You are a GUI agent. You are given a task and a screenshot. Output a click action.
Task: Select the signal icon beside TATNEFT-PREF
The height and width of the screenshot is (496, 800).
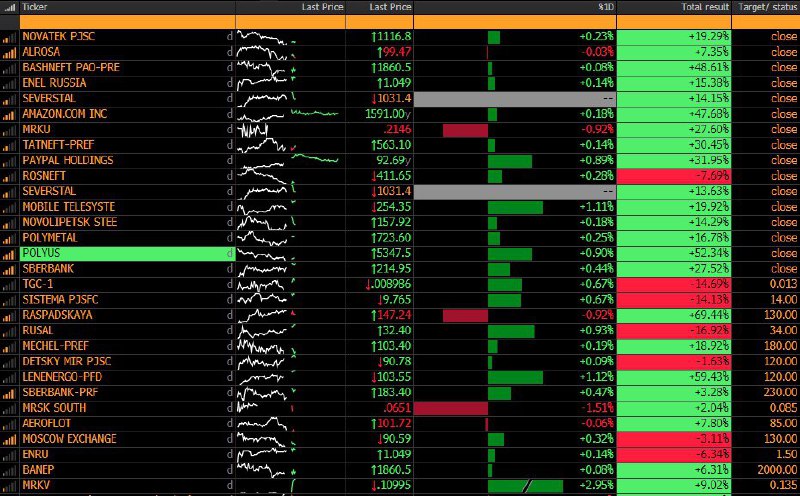click(x=9, y=145)
